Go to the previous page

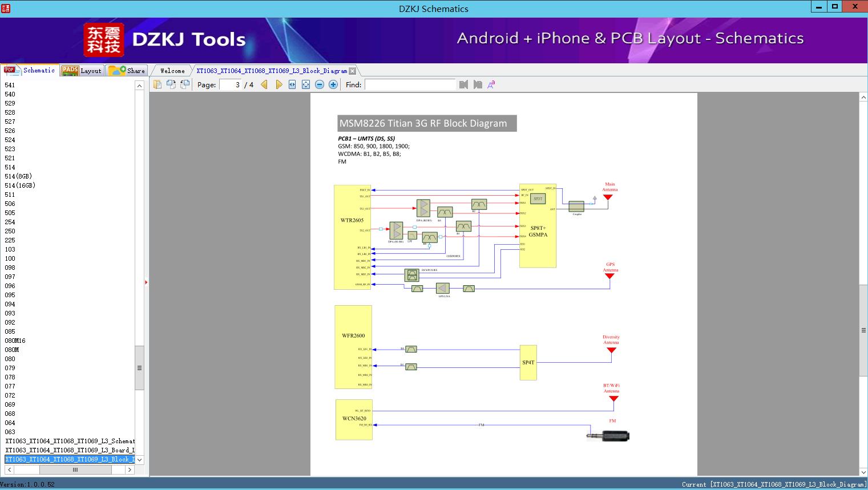click(x=264, y=84)
